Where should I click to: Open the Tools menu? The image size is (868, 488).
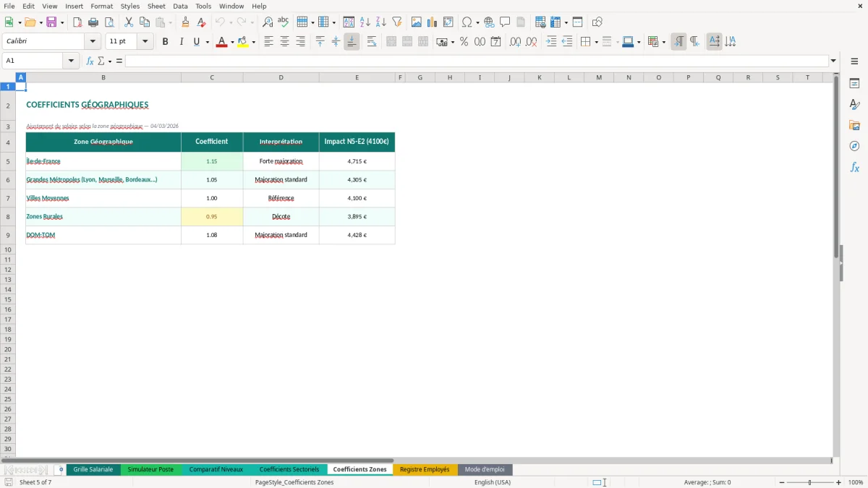203,6
